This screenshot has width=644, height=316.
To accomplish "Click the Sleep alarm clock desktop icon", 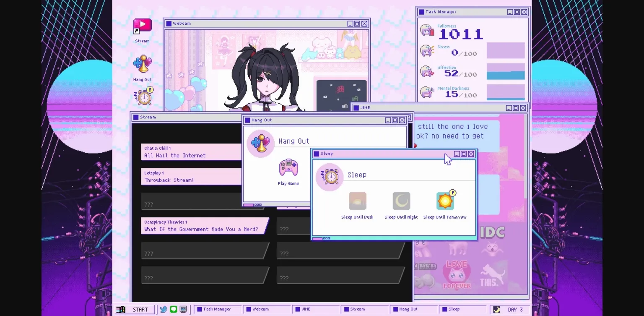I will click(143, 96).
